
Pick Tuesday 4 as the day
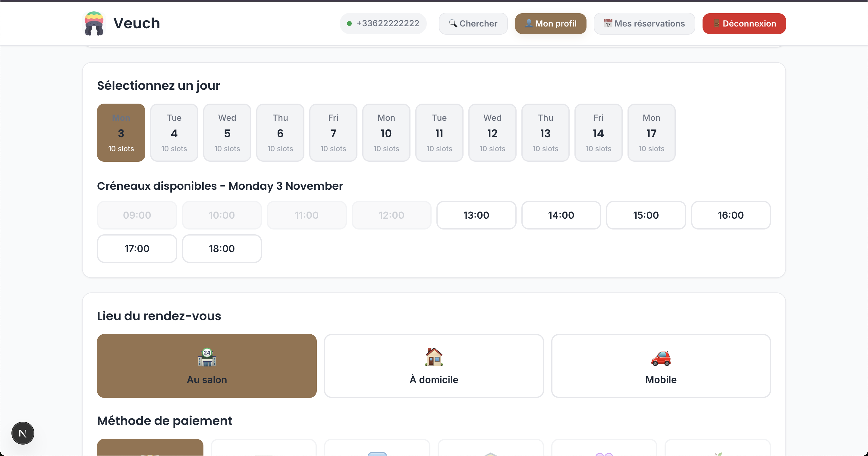click(x=174, y=133)
